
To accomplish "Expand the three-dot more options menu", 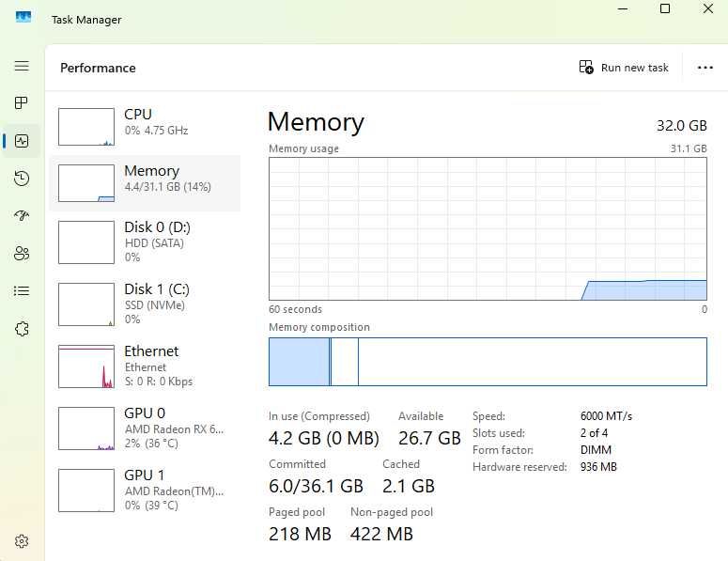I will pyautogui.click(x=705, y=68).
